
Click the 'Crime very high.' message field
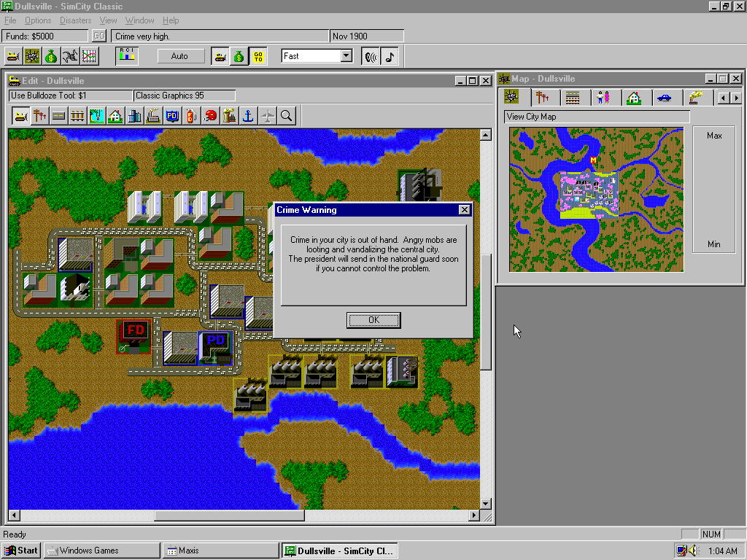coord(220,36)
